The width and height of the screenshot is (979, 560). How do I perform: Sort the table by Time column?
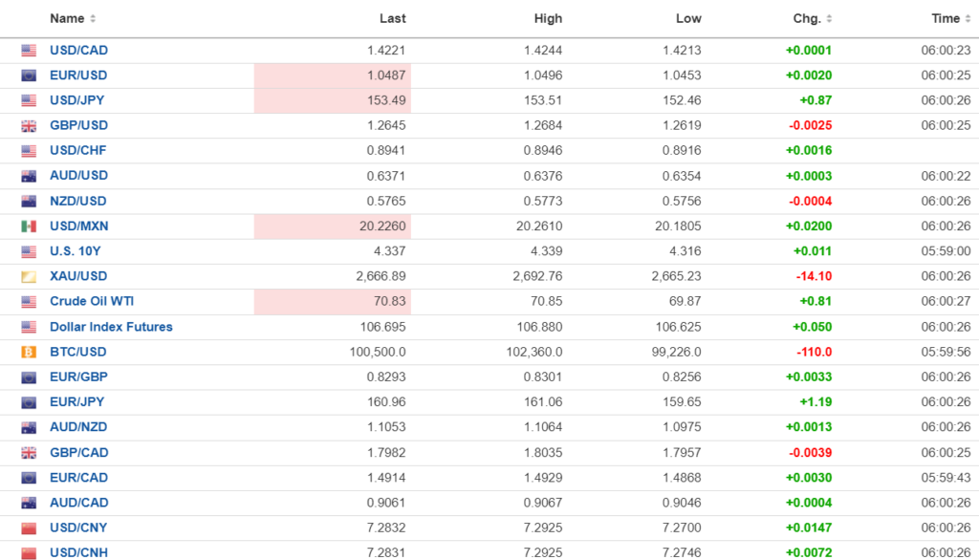(950, 18)
